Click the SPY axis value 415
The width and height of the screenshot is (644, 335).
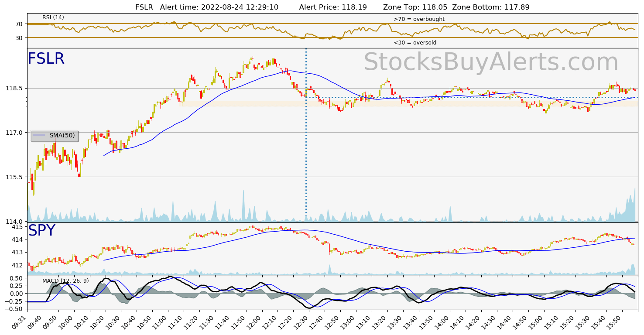coord(17,227)
